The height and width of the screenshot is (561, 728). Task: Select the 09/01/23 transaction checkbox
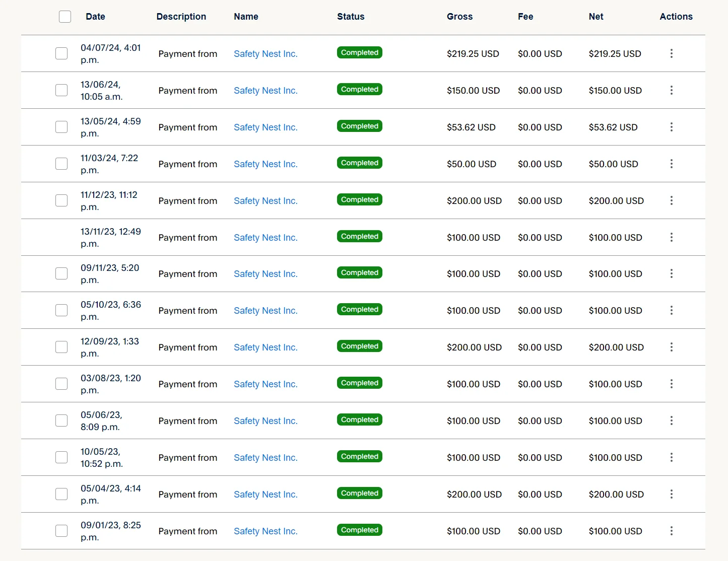pos(61,531)
